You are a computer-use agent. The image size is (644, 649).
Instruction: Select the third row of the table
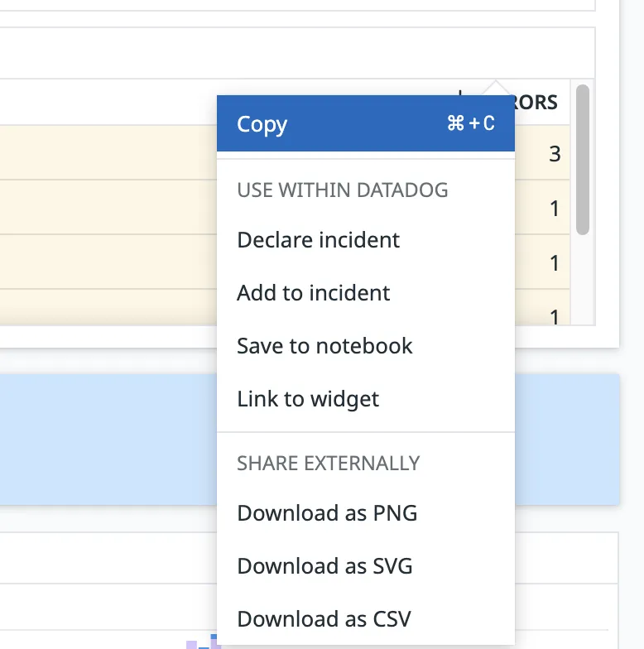(x=108, y=262)
